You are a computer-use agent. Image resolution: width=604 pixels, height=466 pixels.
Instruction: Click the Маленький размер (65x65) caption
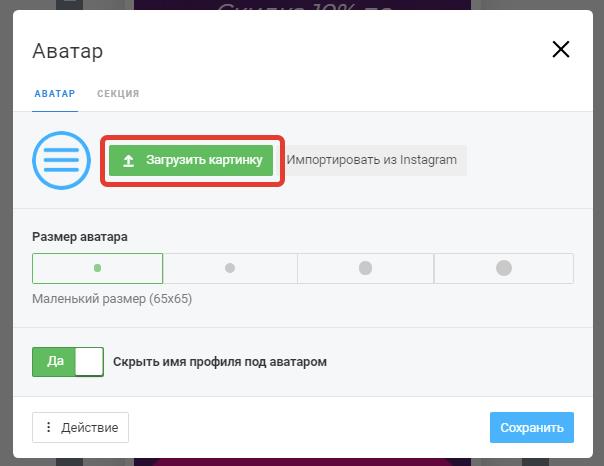click(112, 299)
